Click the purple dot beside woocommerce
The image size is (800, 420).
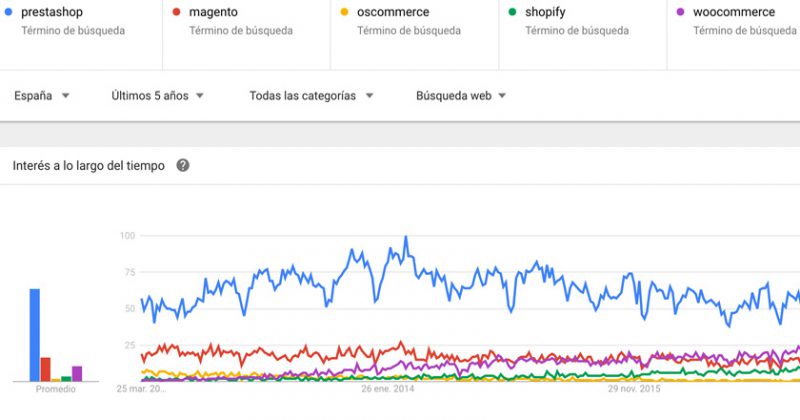pyautogui.click(x=680, y=13)
